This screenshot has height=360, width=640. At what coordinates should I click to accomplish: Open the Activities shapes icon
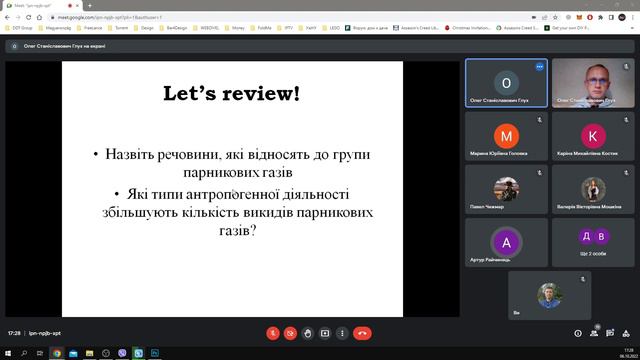(626, 333)
